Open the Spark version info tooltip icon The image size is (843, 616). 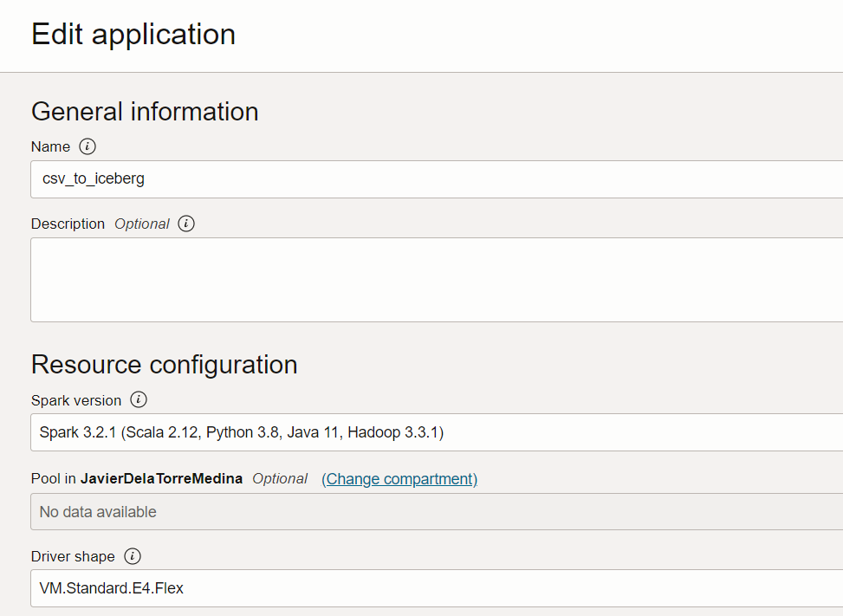coord(139,399)
